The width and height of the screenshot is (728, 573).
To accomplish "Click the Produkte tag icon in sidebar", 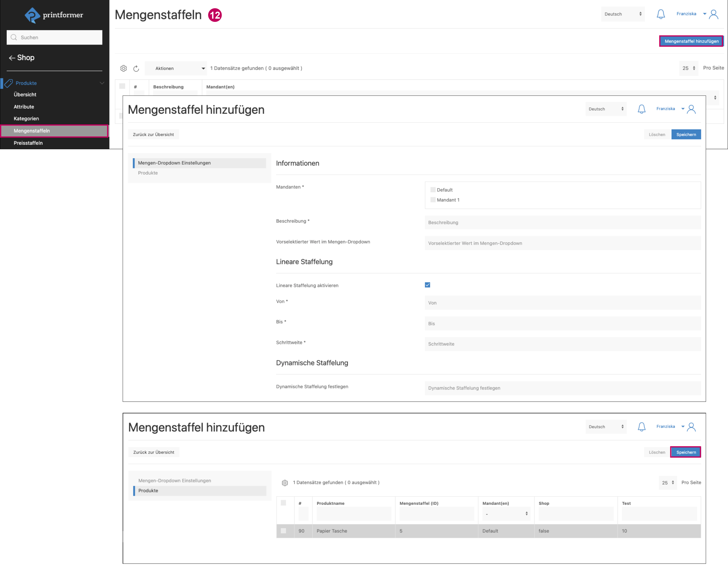I will [x=9, y=83].
